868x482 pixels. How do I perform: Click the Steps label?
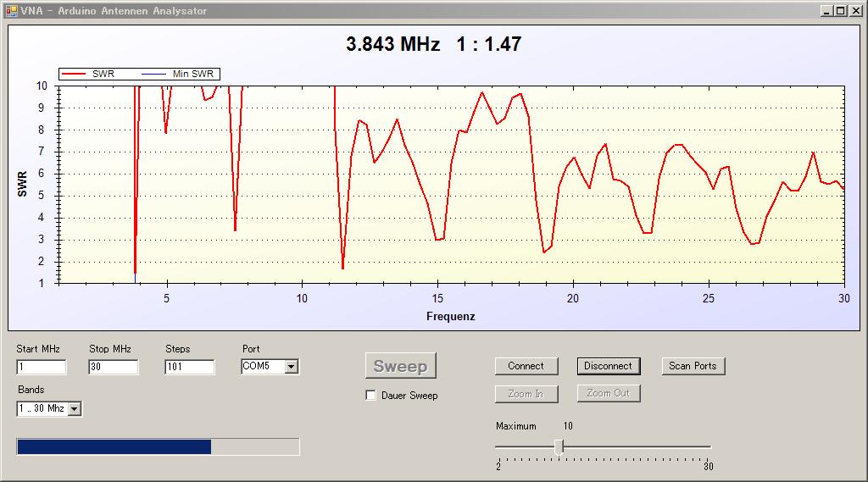pyautogui.click(x=178, y=349)
